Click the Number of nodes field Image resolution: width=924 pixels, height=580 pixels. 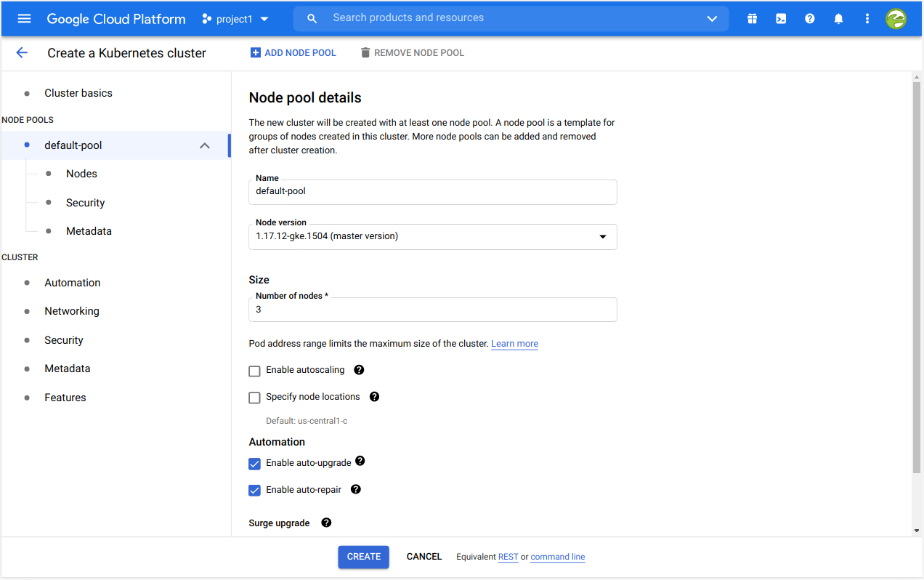click(432, 310)
